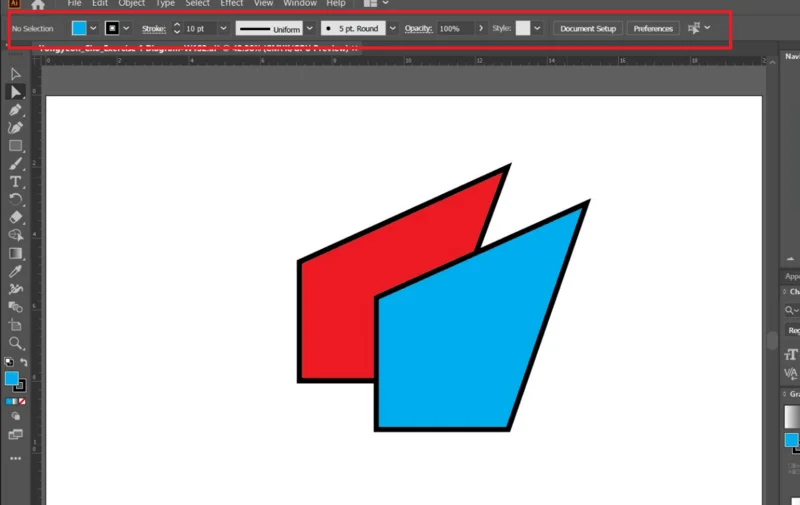Open dropdown beside workspace switcher
This screenshot has height=505, width=800.
(x=386, y=3)
